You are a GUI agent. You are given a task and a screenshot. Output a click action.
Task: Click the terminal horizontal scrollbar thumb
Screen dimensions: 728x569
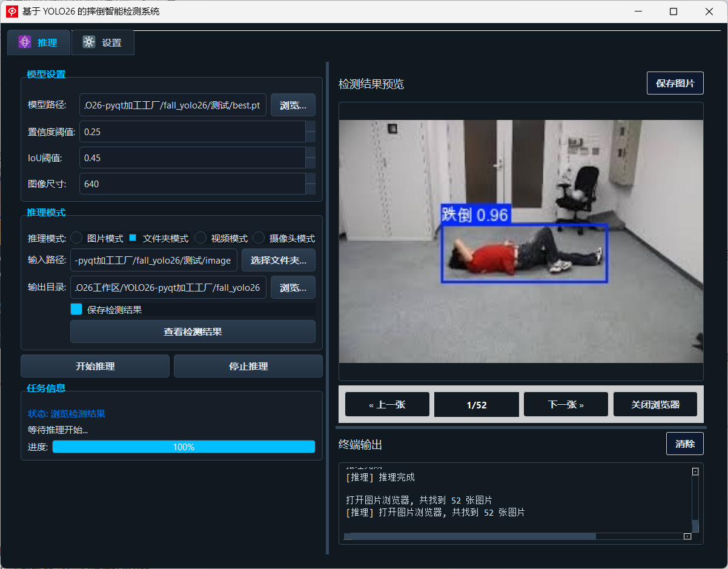tap(469, 536)
